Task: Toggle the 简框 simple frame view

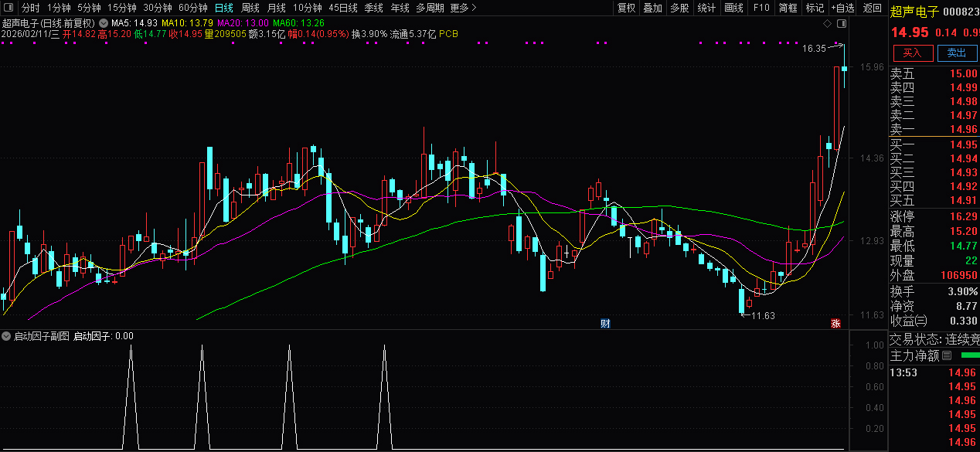Action: click(788, 8)
